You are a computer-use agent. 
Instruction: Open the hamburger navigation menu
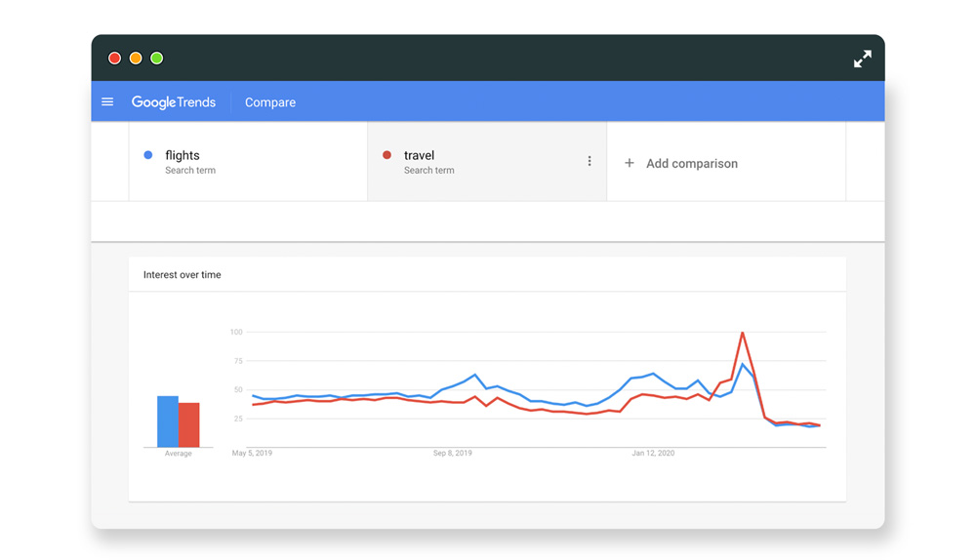coord(107,102)
